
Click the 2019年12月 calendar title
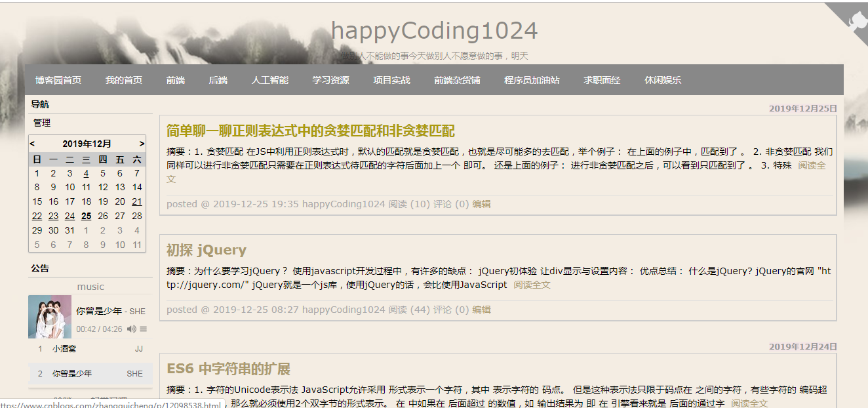tap(87, 144)
